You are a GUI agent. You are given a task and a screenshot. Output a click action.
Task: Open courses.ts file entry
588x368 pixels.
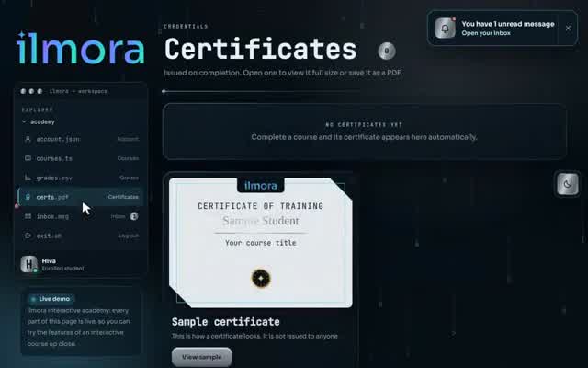[81, 158]
